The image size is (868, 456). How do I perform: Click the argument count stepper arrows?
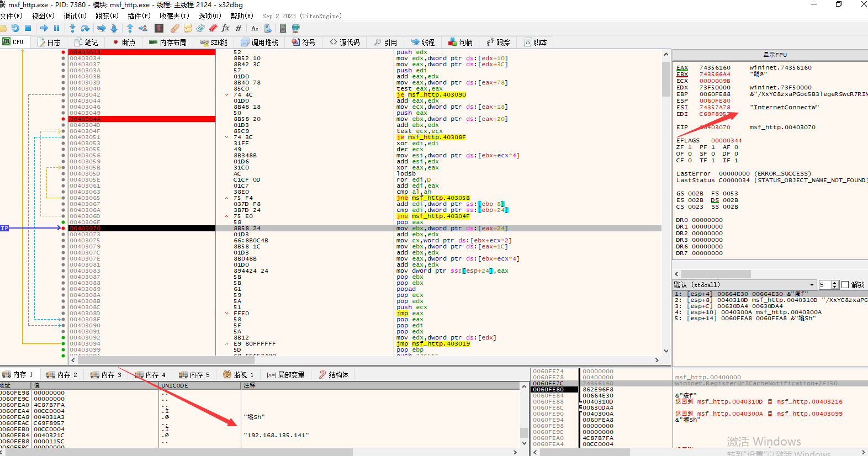(x=835, y=285)
